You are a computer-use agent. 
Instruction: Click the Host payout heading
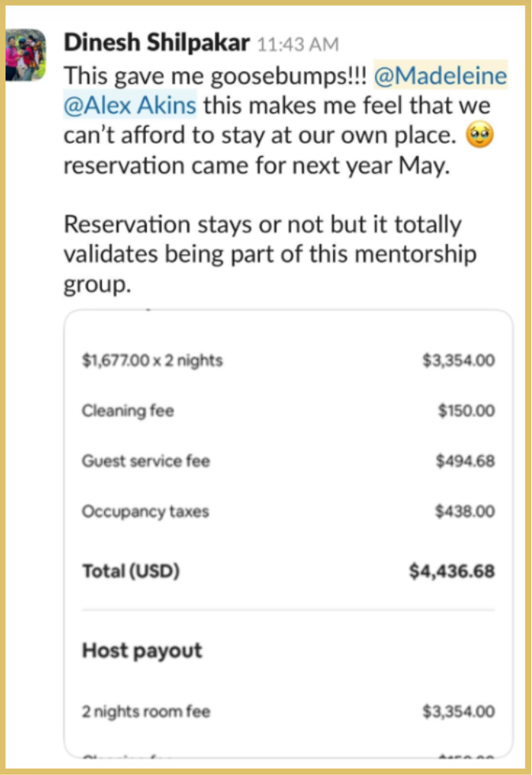pyautogui.click(x=142, y=651)
